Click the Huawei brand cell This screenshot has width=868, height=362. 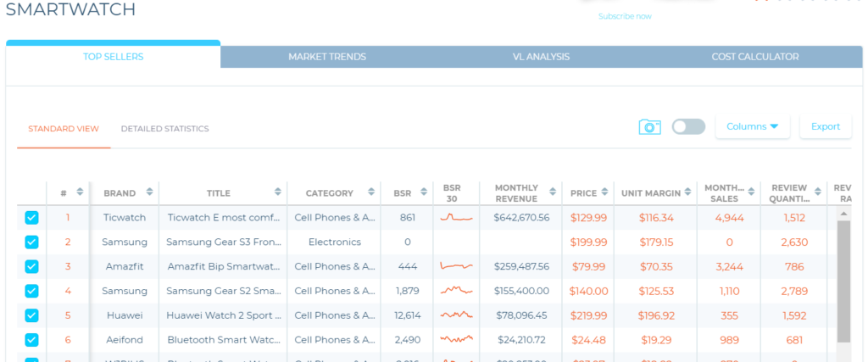(x=125, y=315)
